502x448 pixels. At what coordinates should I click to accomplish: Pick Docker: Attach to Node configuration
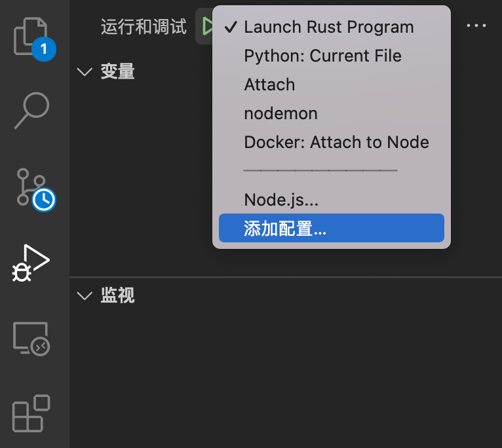pos(332,142)
